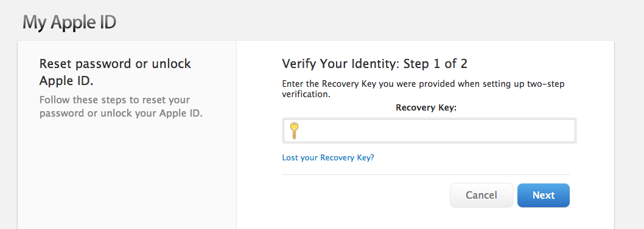Click Apple ID. on the sidebar heading's second line

[66, 81]
